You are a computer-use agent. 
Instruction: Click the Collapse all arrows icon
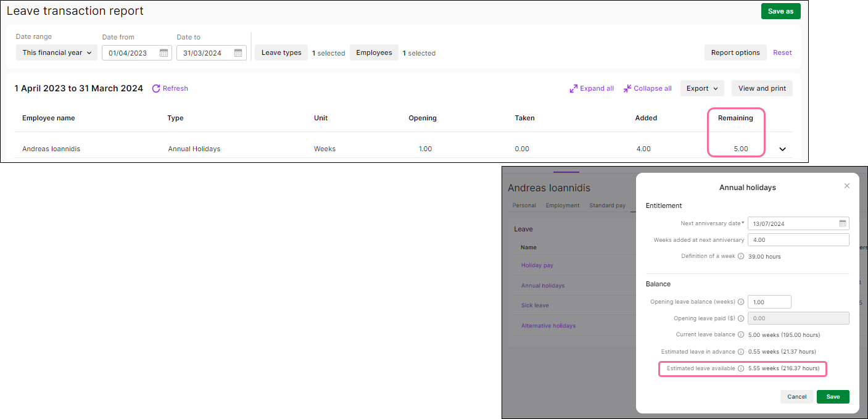(x=627, y=88)
